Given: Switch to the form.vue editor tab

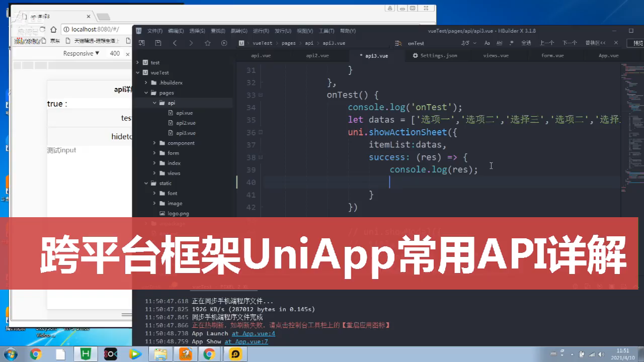Looking at the screenshot, I should coord(552,56).
